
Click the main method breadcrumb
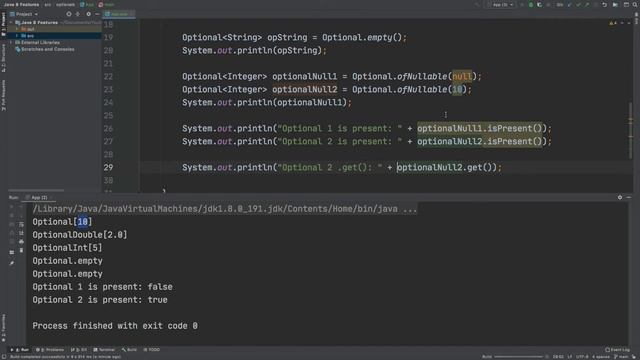[x=107, y=4]
